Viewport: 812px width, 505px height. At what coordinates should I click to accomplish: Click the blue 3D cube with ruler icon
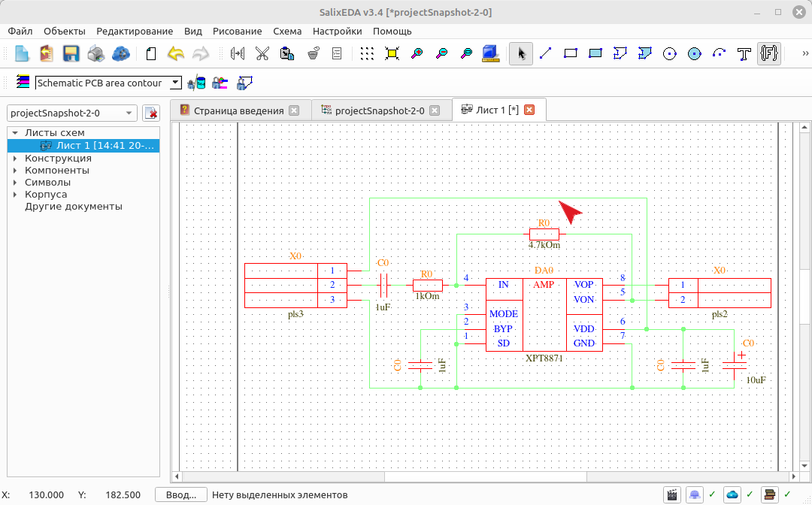coord(490,53)
